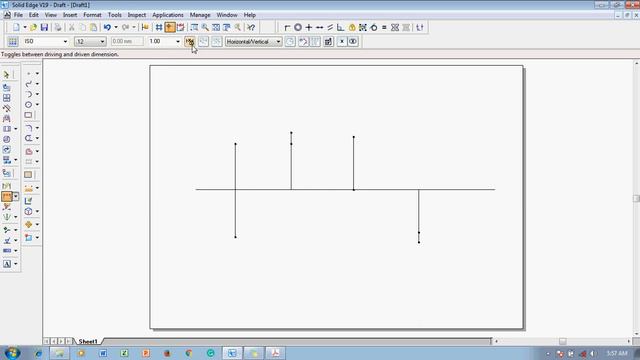Toggle the Grid display icon

coord(159,27)
